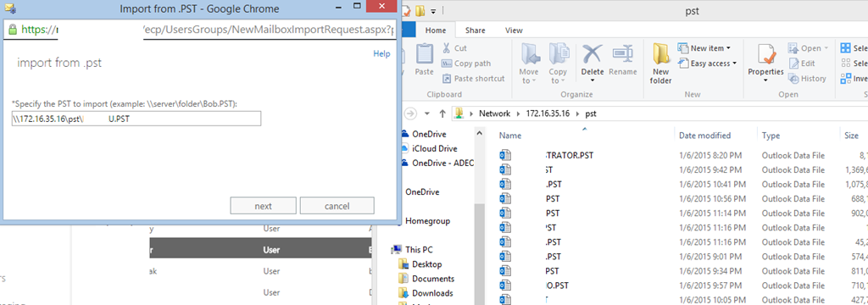
Task: Open the Help link in the import dialog
Action: (381, 53)
